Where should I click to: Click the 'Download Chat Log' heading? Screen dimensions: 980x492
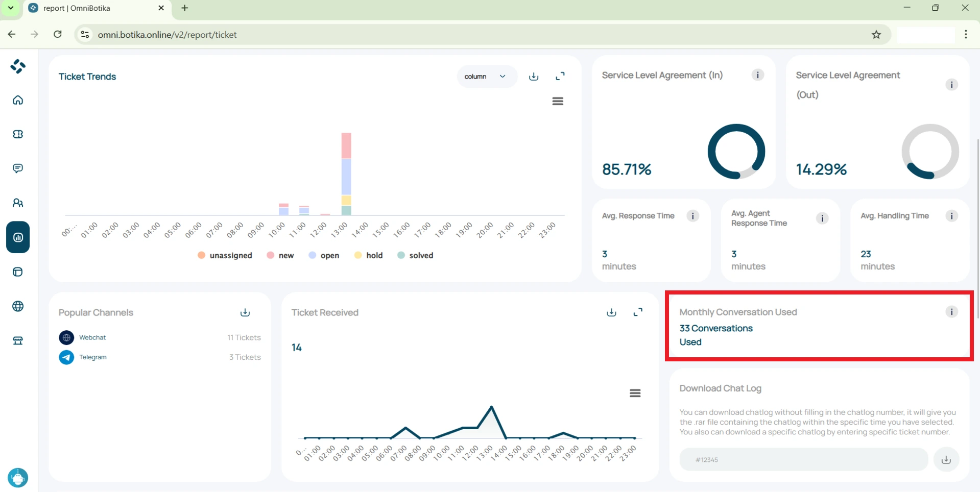coord(720,388)
